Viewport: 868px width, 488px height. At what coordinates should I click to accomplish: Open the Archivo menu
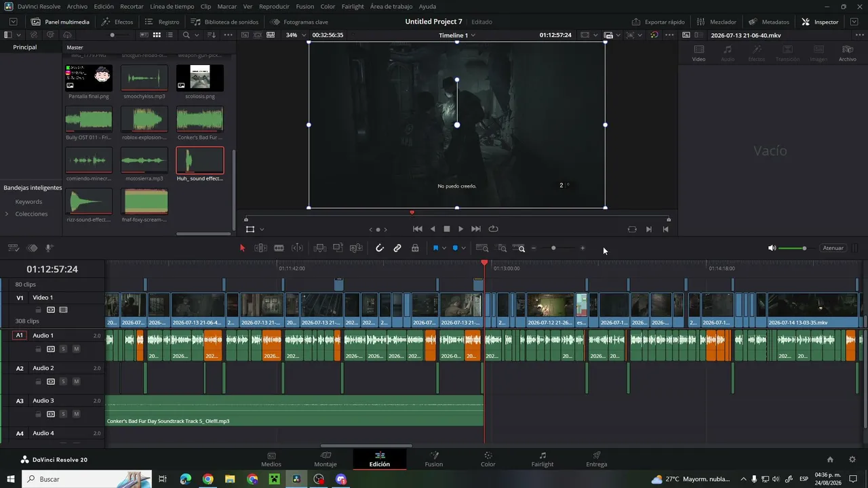pyautogui.click(x=77, y=6)
